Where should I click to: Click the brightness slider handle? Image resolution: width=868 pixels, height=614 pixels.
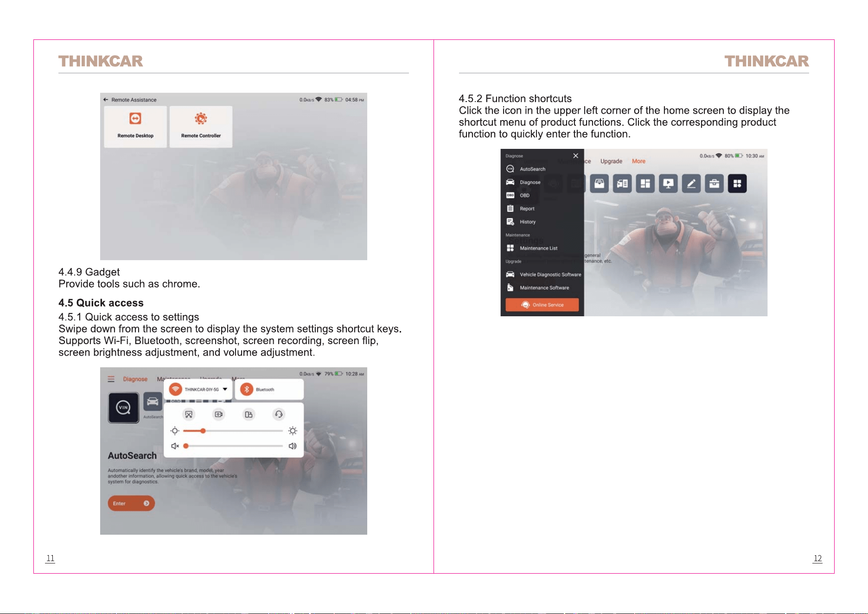pos(203,431)
